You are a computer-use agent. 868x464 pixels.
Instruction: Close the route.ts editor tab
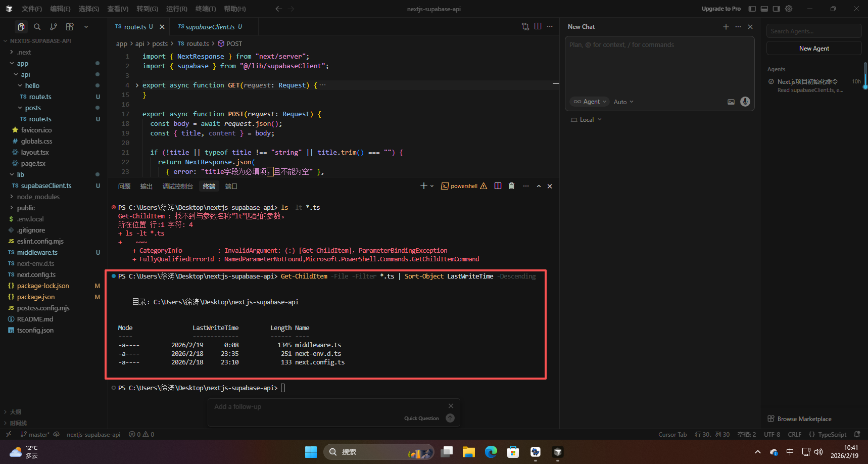coord(162,27)
